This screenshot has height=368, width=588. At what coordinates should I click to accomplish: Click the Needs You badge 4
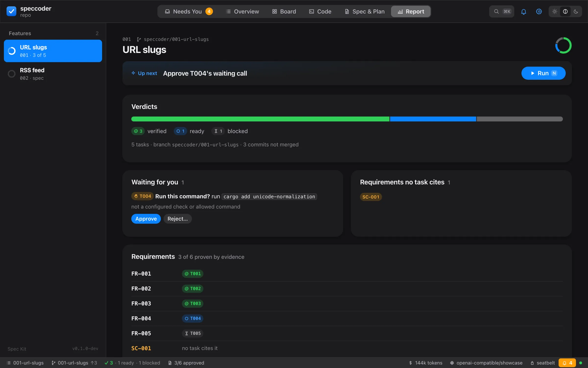(209, 12)
